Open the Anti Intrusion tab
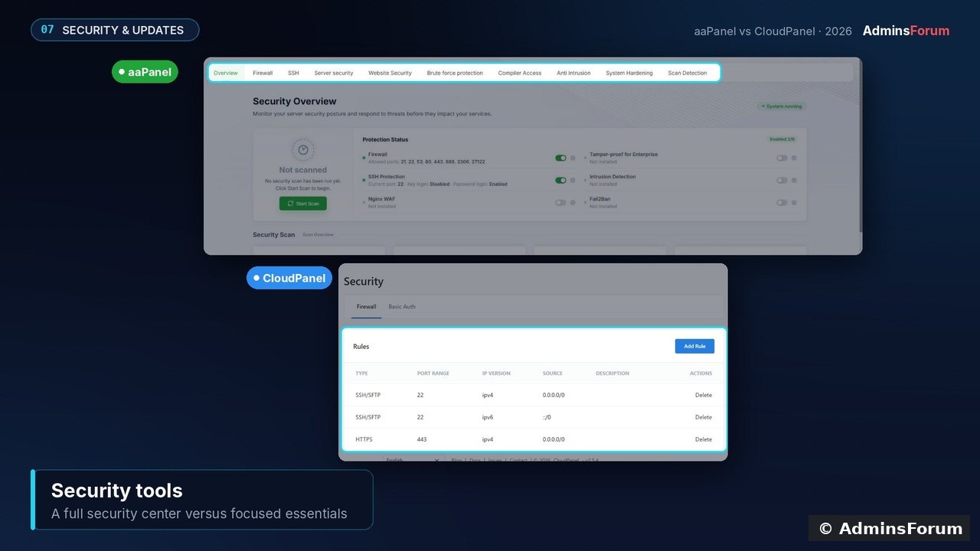 coord(573,73)
